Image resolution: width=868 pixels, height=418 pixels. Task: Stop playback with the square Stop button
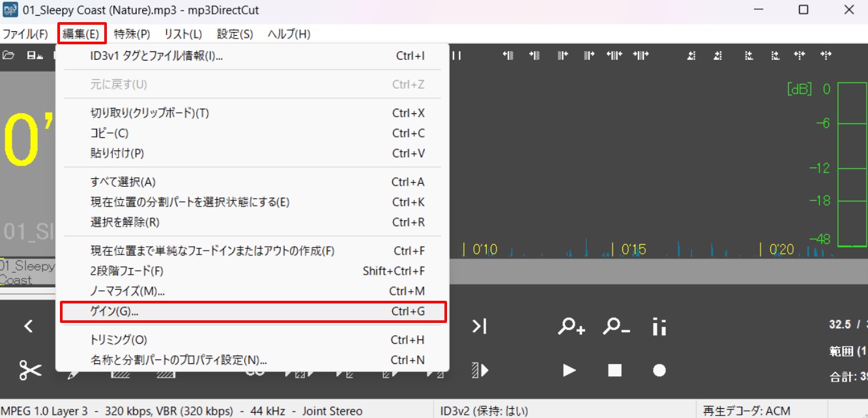(615, 370)
